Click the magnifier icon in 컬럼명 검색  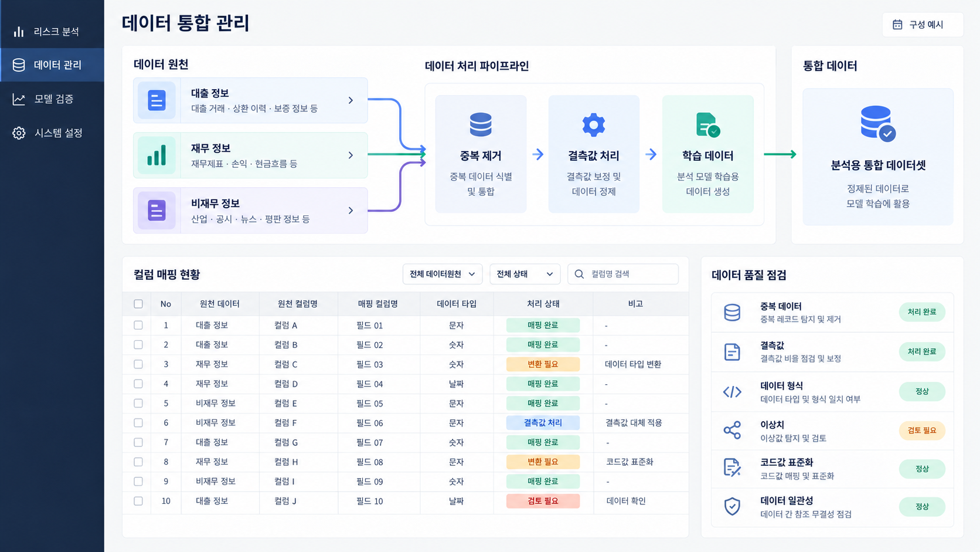point(579,274)
